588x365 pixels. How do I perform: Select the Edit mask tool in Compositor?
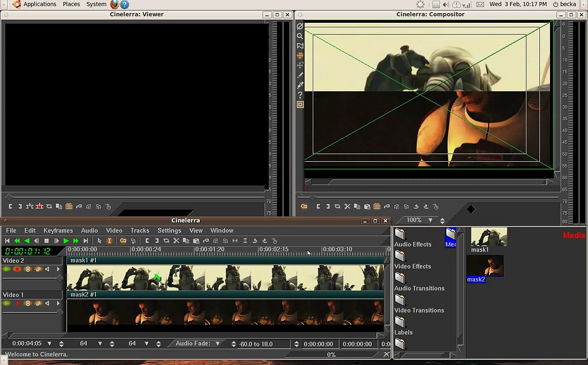click(x=300, y=46)
